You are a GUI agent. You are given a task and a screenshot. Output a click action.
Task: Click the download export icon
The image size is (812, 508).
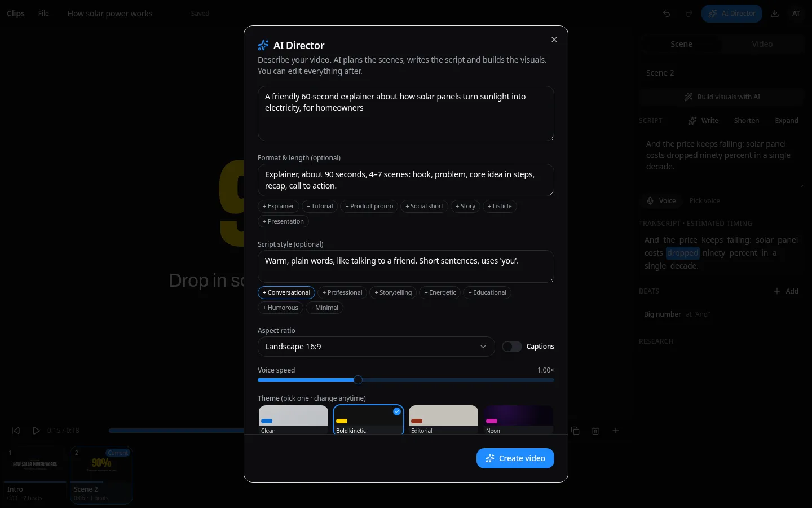(775, 14)
